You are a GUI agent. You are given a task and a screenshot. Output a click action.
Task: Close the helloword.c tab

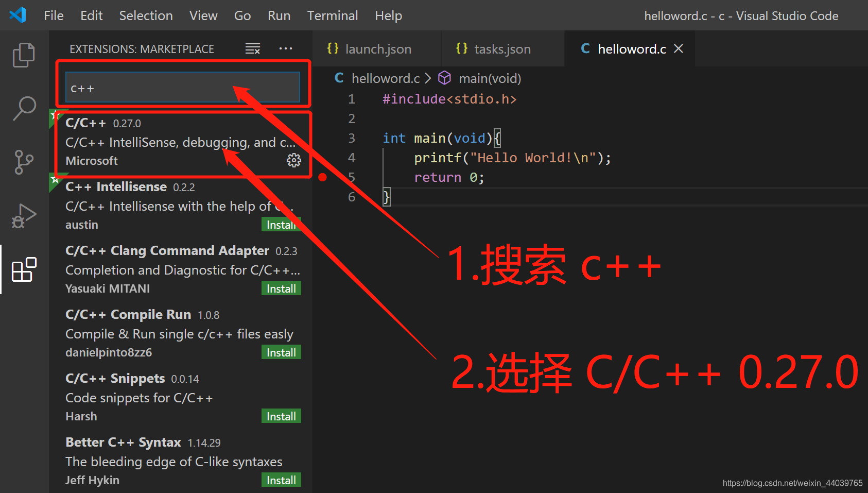tap(679, 48)
